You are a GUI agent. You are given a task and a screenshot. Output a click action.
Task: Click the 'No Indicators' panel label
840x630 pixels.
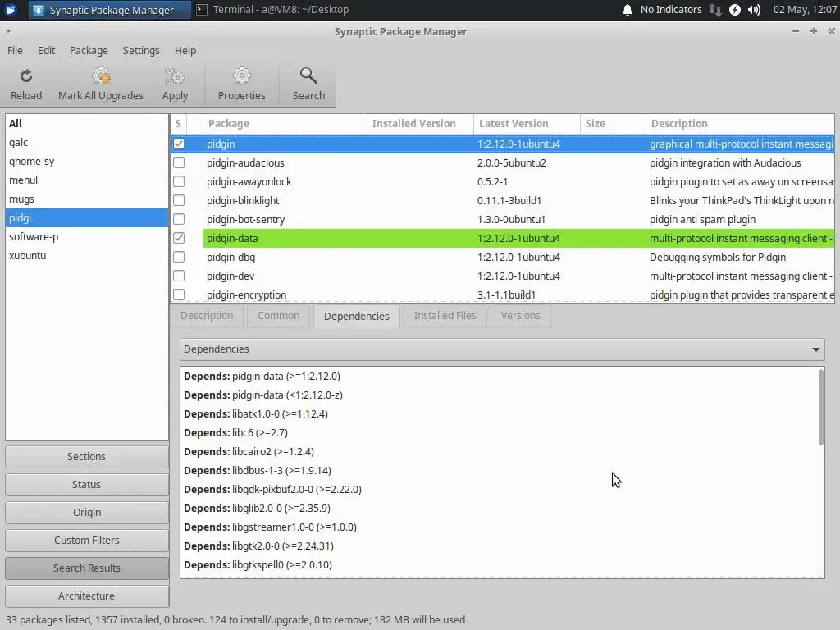tap(671, 10)
